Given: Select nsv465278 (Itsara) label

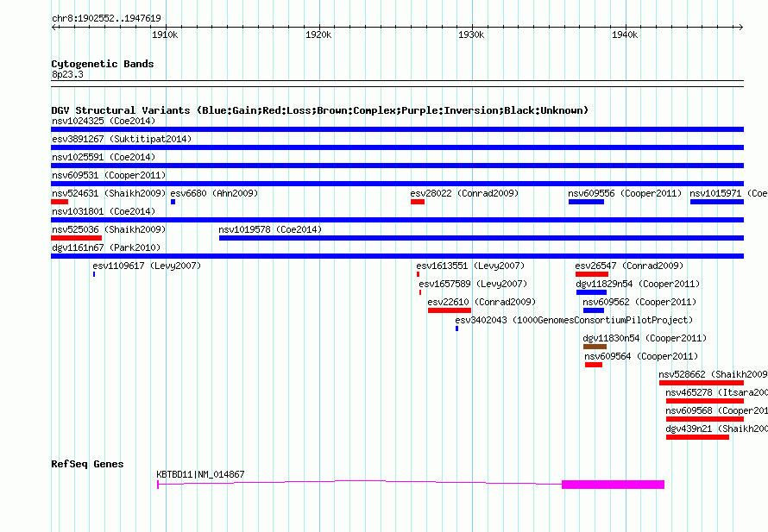Looking at the screenshot, I should coord(716,392).
